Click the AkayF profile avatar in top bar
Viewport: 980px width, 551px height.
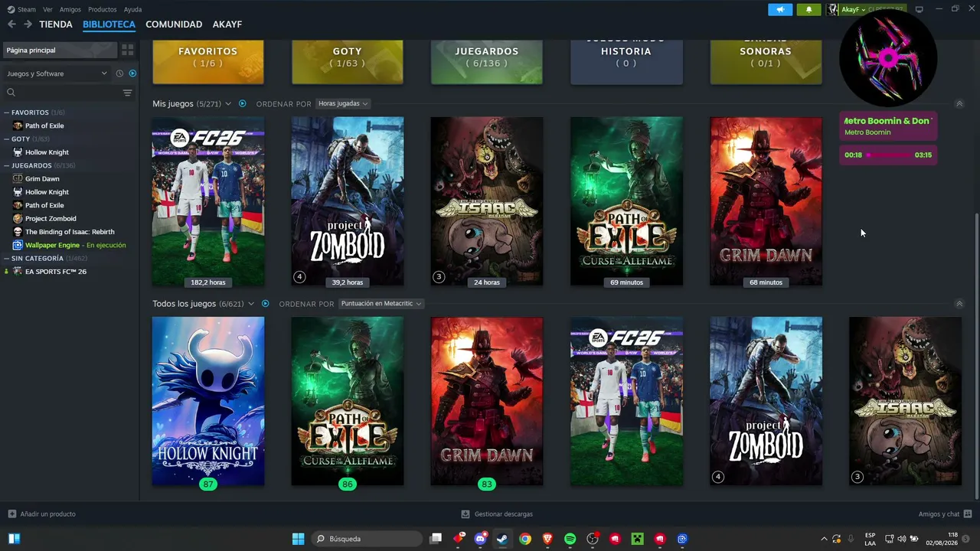pyautogui.click(x=833, y=9)
